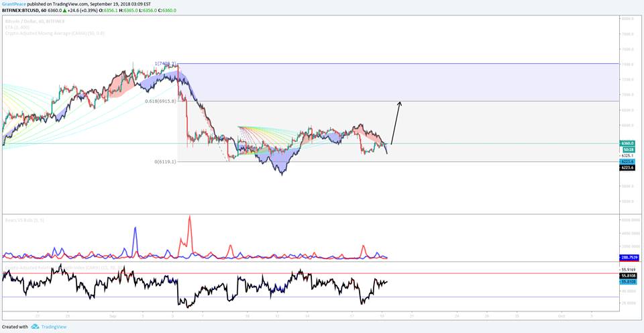Screen dimensions: 644x333
Task: Select the Bitcoin / Dollar, 60, BITFINEX legend
Action: pyautogui.click(x=35, y=21)
